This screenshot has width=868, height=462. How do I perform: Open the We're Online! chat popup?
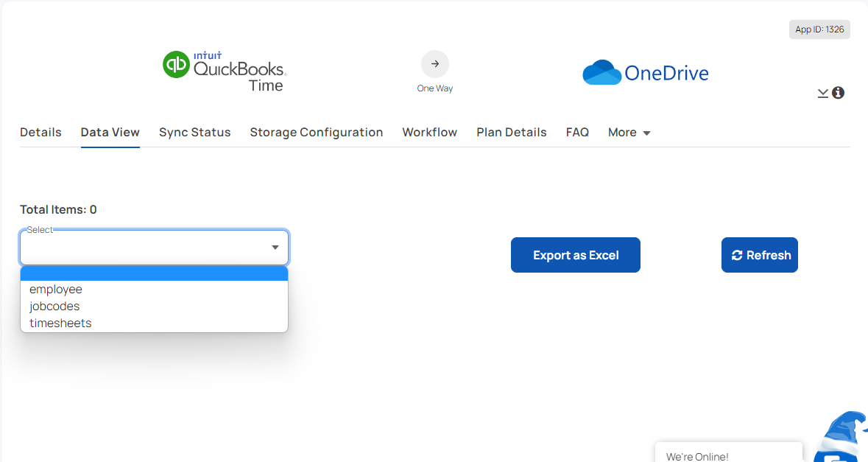click(729, 452)
